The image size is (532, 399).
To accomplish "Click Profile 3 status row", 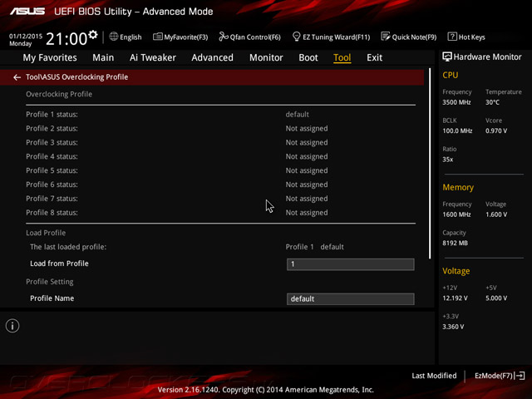I will [x=220, y=142].
